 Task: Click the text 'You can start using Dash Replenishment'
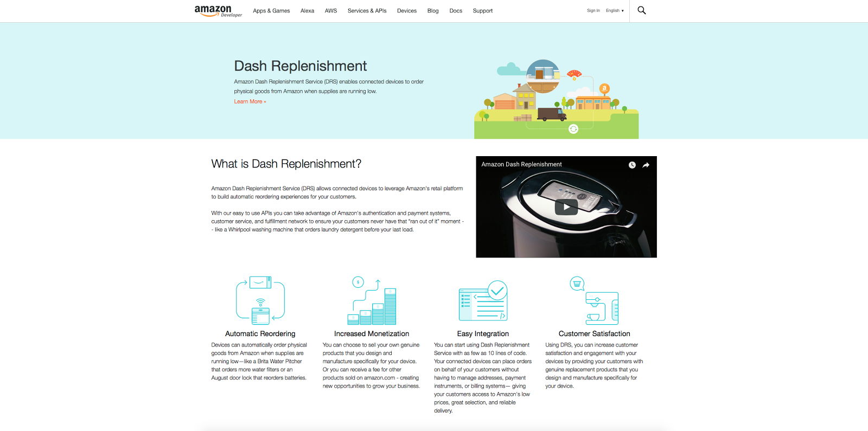pyautogui.click(x=482, y=345)
